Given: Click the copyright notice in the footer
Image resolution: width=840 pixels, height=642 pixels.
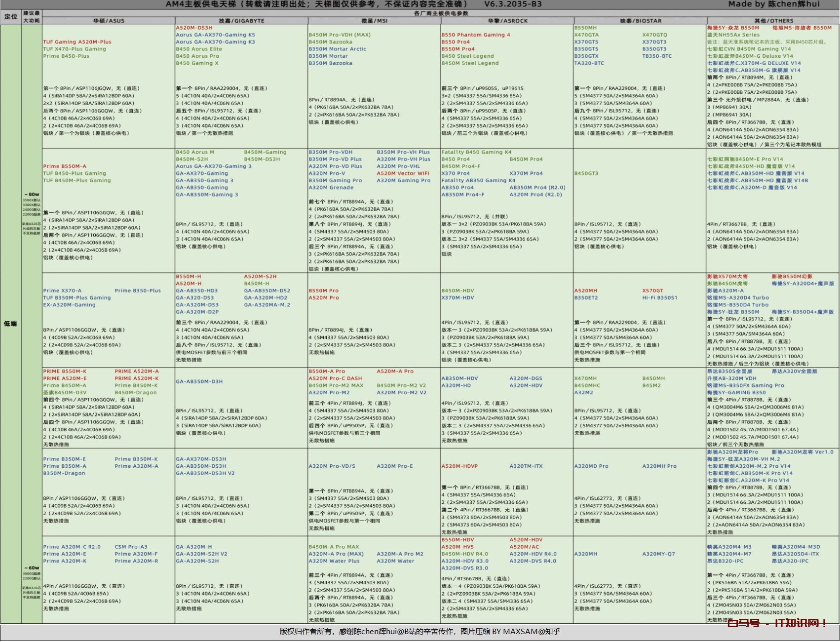Looking at the screenshot, I should click(420, 631).
